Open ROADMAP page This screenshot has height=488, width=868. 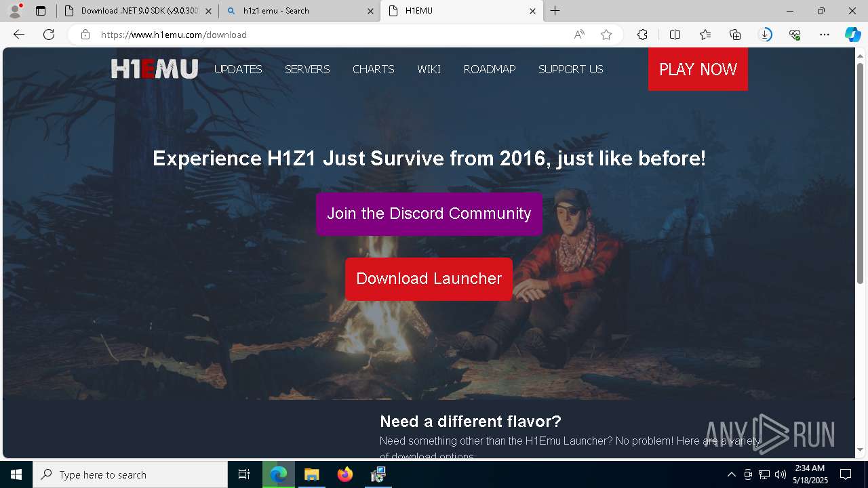[490, 69]
